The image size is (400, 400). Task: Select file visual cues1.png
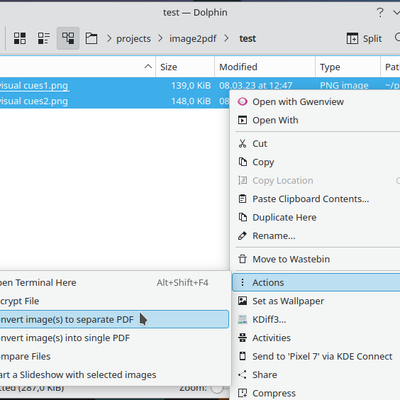coord(34,86)
